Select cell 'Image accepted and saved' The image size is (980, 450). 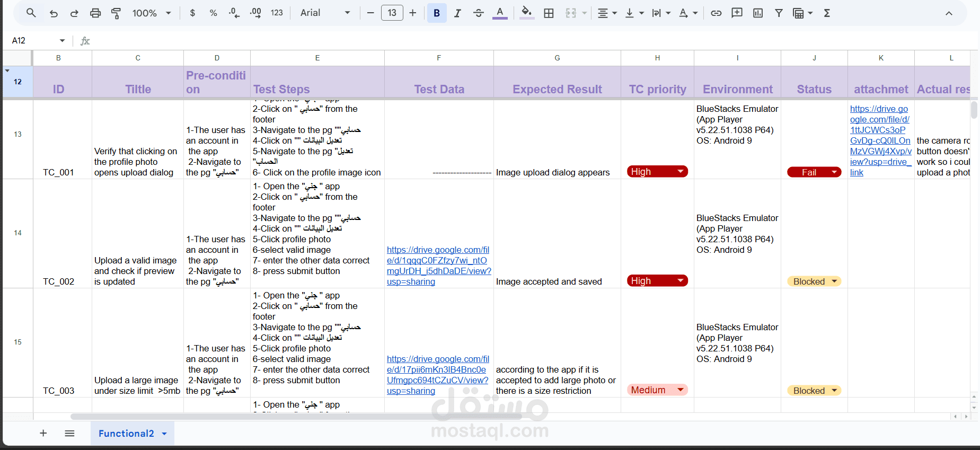pos(557,234)
